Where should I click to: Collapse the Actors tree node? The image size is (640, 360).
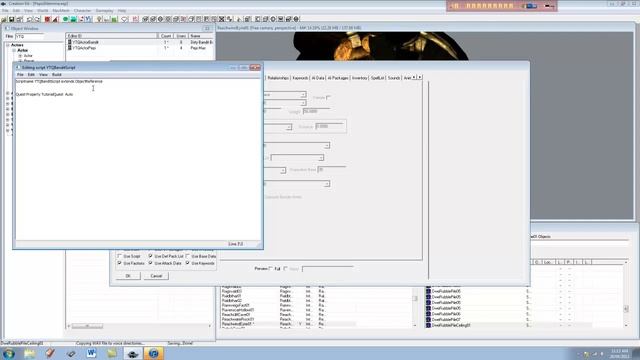tap(8, 45)
